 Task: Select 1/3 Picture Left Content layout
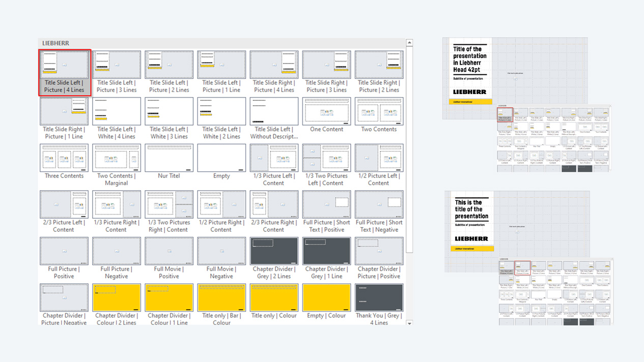click(x=274, y=158)
